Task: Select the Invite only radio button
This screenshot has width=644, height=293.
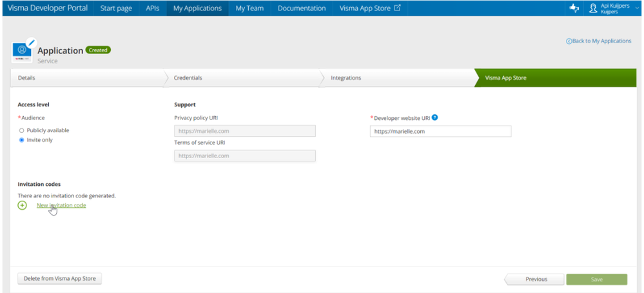Action: tap(22, 140)
